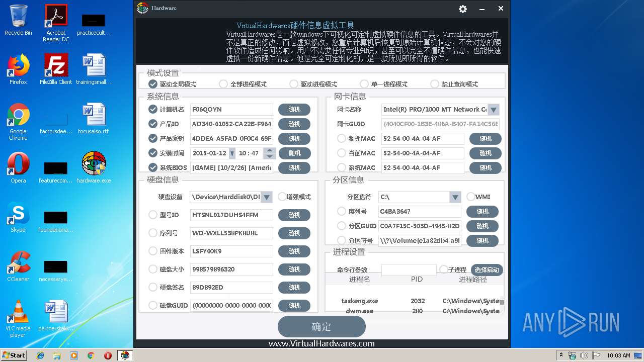Image resolution: width=644 pixels, height=362 pixels.
Task: Select 驱动全局模式 mode radio
Action: pos(153,84)
